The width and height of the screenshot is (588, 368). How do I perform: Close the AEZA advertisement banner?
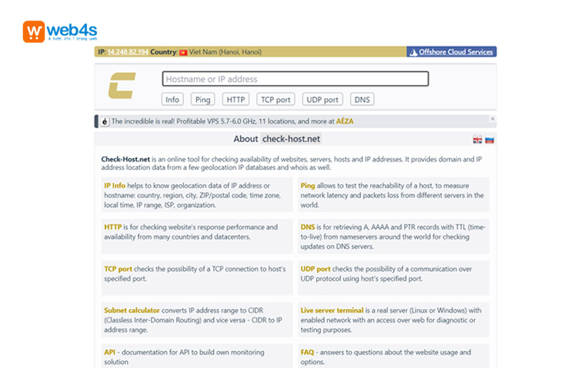tap(492, 118)
